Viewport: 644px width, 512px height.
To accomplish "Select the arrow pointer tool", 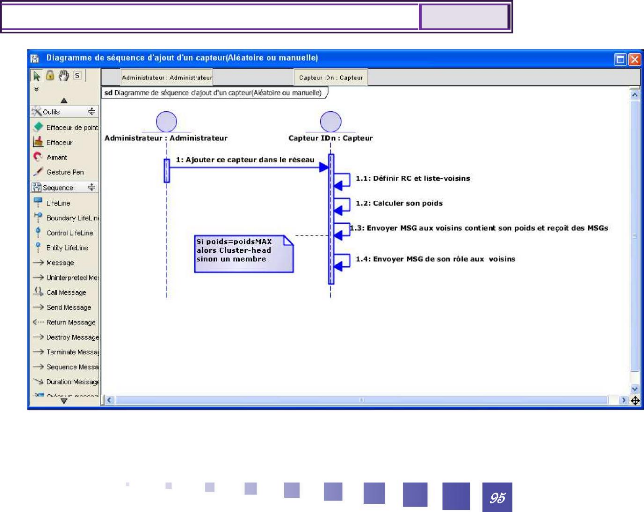I will (x=37, y=76).
